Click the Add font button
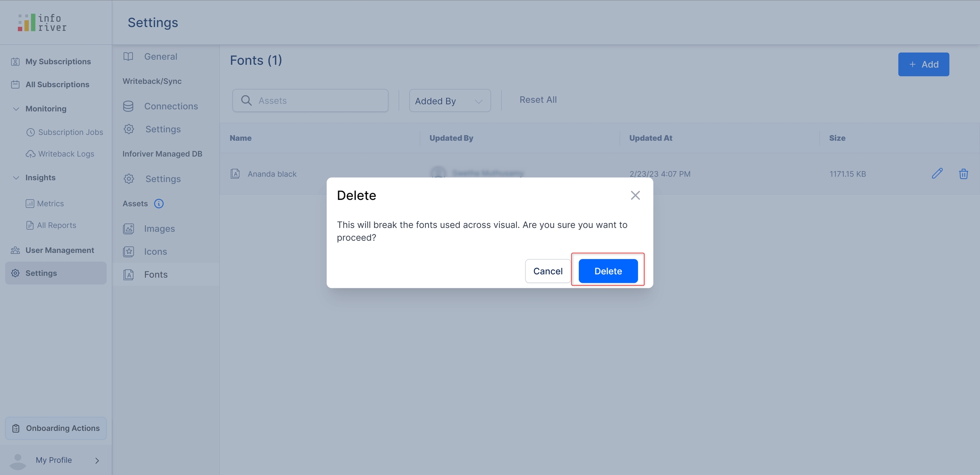 pyautogui.click(x=923, y=64)
